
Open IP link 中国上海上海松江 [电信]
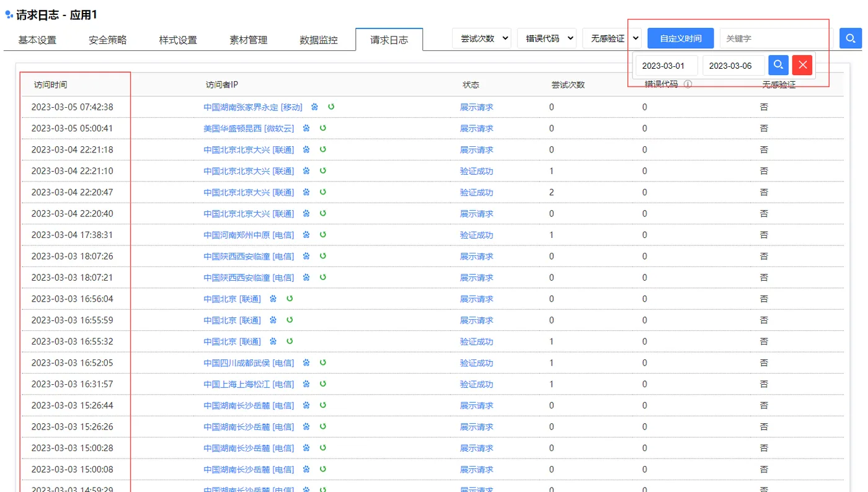click(x=249, y=384)
